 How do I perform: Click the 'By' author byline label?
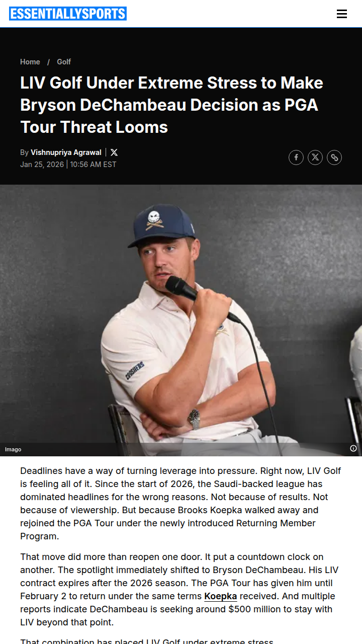pos(24,152)
